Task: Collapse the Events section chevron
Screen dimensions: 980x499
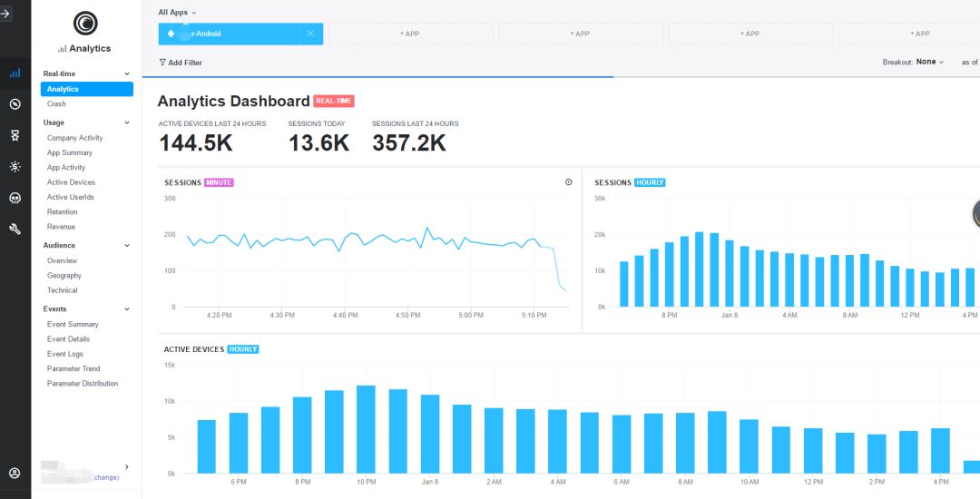Action: click(126, 309)
